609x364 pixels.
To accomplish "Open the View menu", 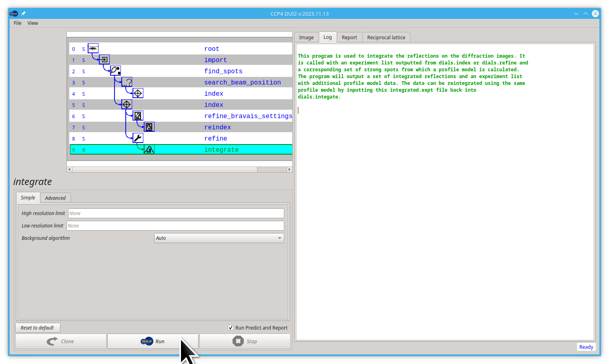I will (33, 23).
